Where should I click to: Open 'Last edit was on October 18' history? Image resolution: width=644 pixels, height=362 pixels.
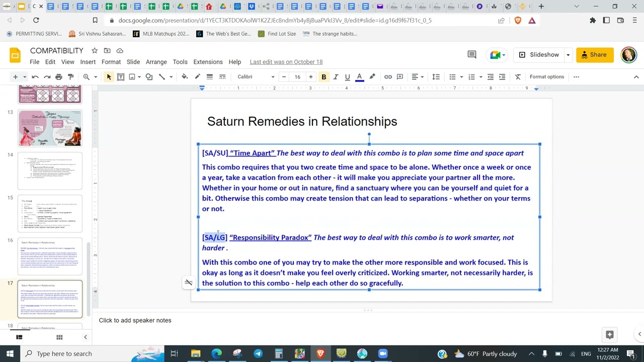coord(286,62)
